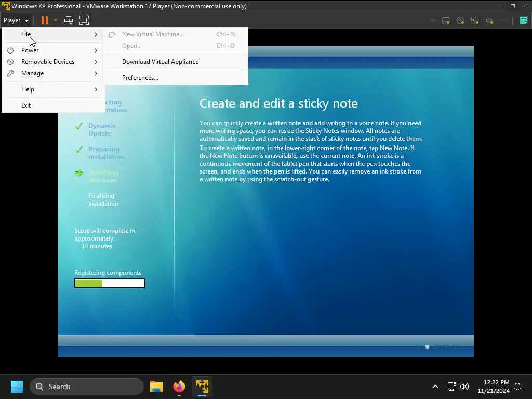This screenshot has height=399, width=532.
Task: Click the network adapter device icon
Action: point(475,21)
